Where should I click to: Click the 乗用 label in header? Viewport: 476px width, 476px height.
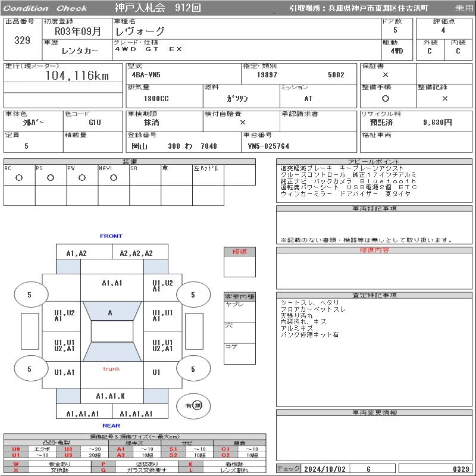click(x=464, y=8)
